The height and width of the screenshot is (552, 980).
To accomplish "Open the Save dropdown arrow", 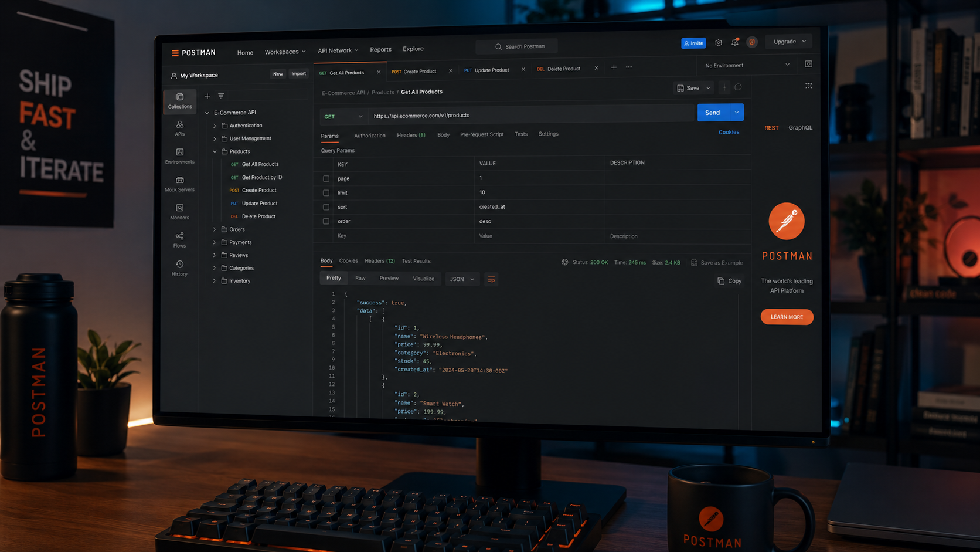I will (708, 88).
